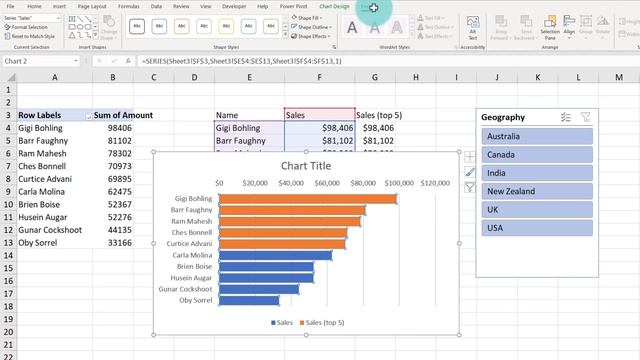Select the Oval shape tool
Viewport: 640px width, 360px height.
pos(80,27)
